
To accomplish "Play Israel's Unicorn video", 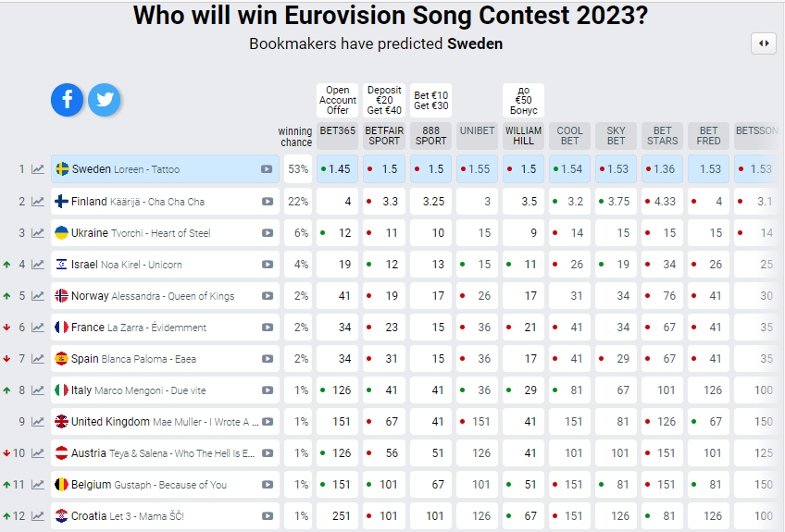I will pyautogui.click(x=267, y=265).
